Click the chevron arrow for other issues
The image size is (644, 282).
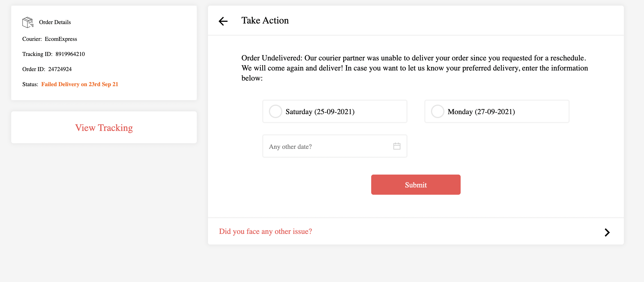tap(607, 232)
